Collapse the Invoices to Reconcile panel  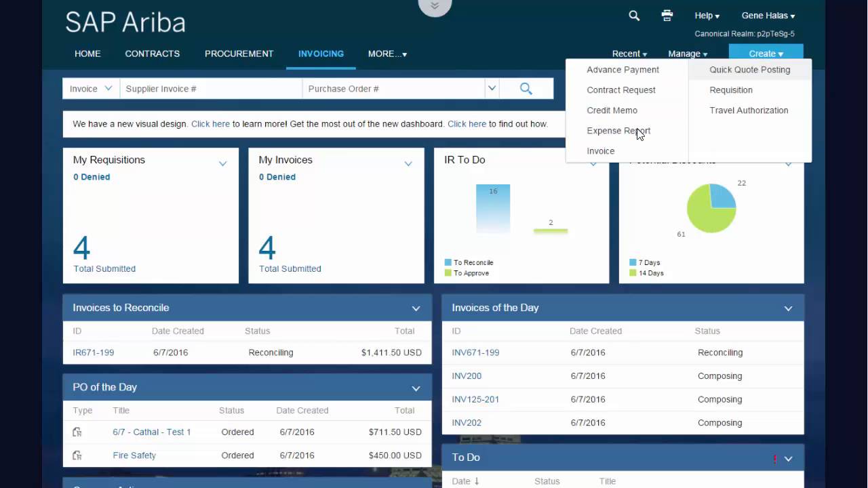coord(416,308)
